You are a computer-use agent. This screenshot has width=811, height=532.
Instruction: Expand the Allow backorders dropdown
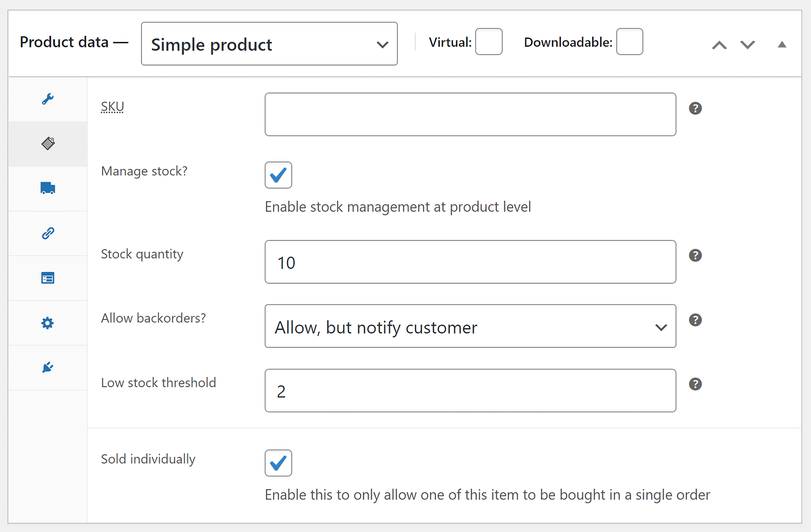(470, 326)
